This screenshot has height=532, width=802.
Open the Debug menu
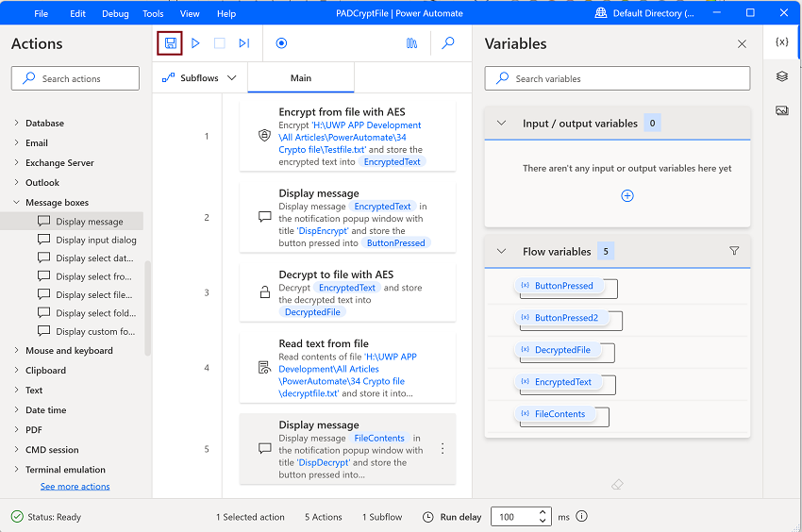tap(115, 14)
